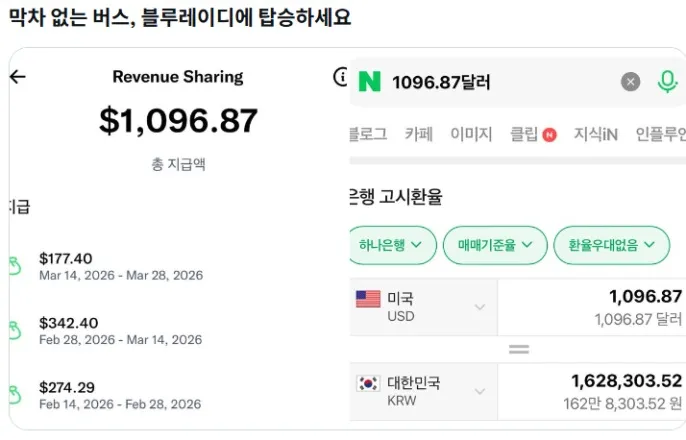Viewport: 686px width, 440px height.
Task: Click the back arrow in Revenue Sharing
Action: (x=17, y=77)
